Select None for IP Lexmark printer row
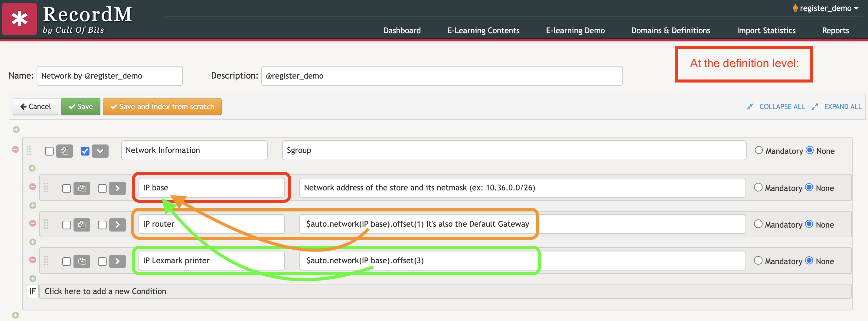 (809, 260)
